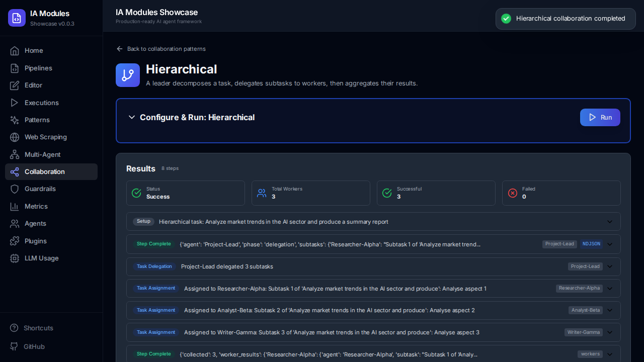Open Web Scraping via its globe icon
Screen dimensions: 644x362
[x=15, y=137]
